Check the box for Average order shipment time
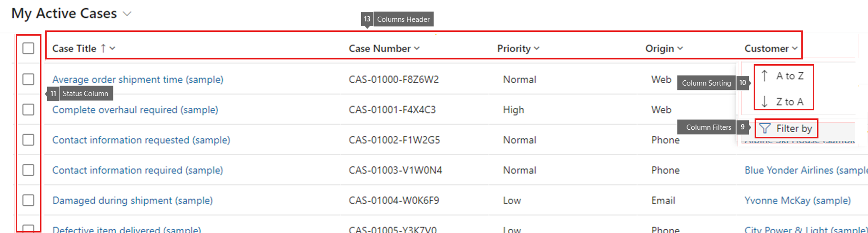Image resolution: width=868 pixels, height=233 pixels. 29,79
